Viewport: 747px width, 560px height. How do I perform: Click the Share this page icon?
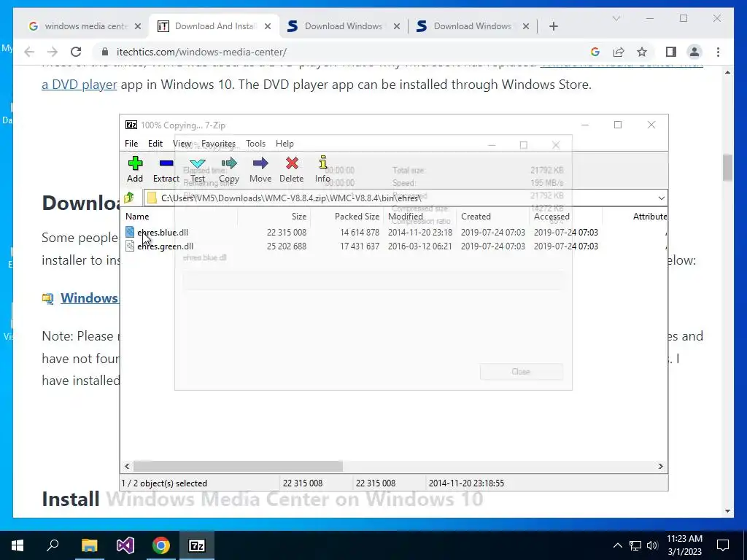pos(619,52)
